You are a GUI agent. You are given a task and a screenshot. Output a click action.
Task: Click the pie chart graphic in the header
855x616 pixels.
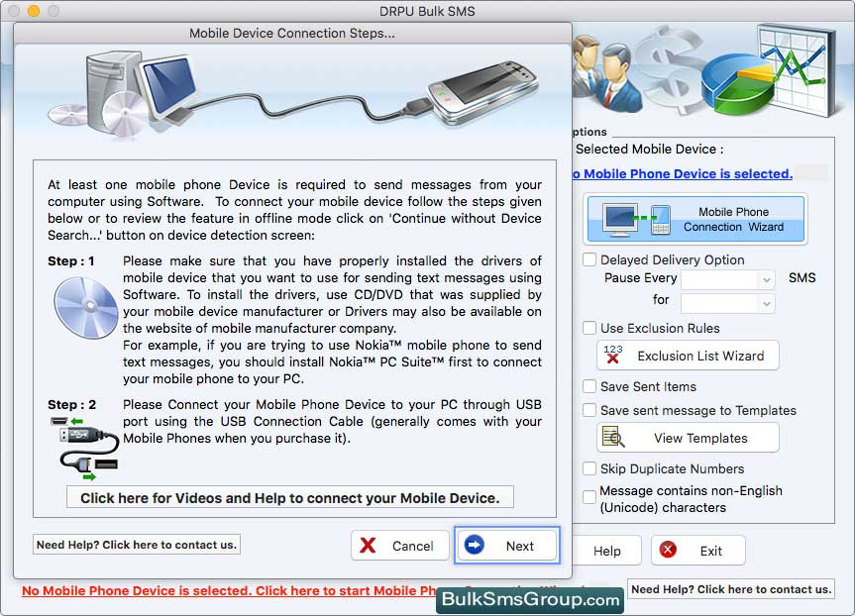click(737, 86)
